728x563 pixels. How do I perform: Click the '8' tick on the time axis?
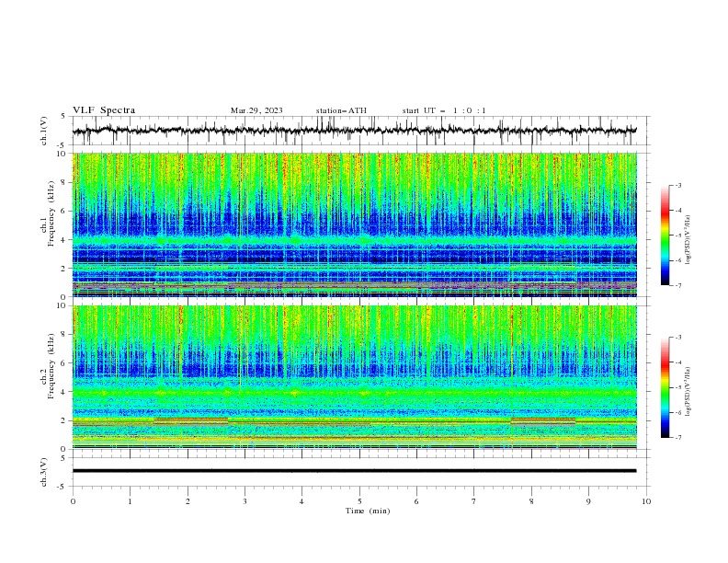click(x=531, y=501)
